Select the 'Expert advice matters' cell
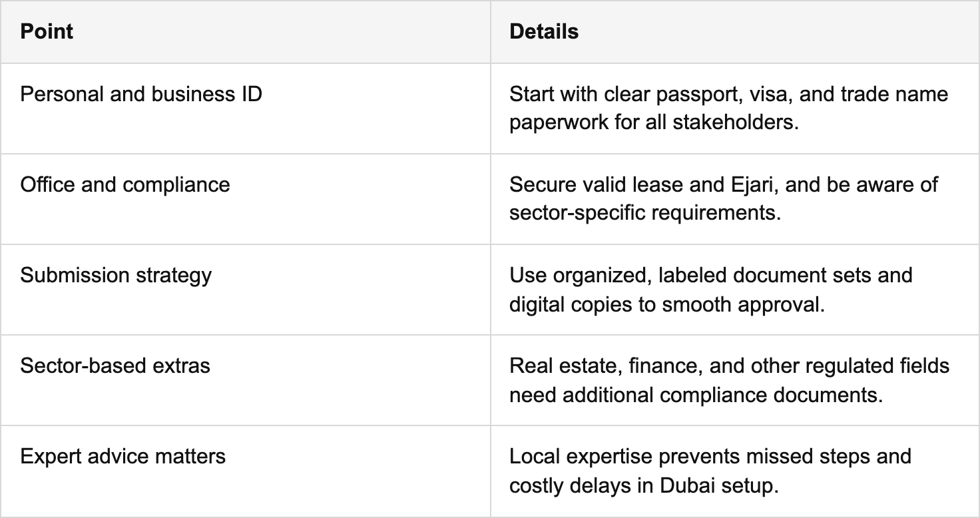This screenshot has width=980, height=518. click(x=123, y=456)
